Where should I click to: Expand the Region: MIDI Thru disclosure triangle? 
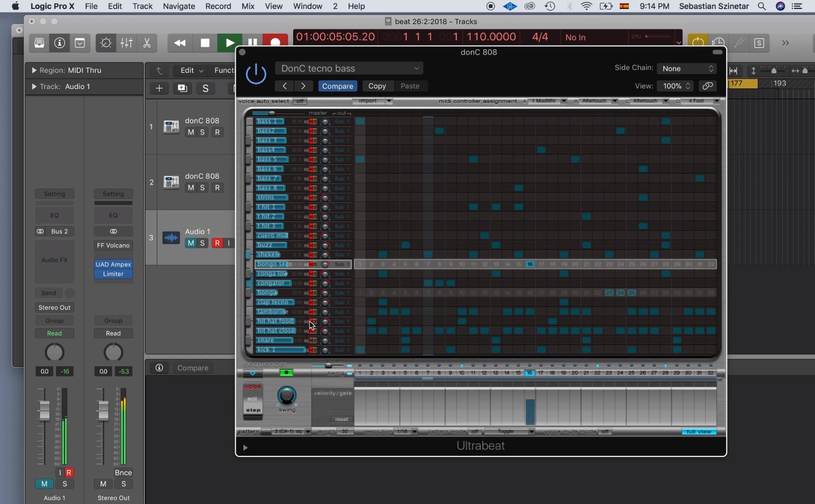tap(34, 70)
